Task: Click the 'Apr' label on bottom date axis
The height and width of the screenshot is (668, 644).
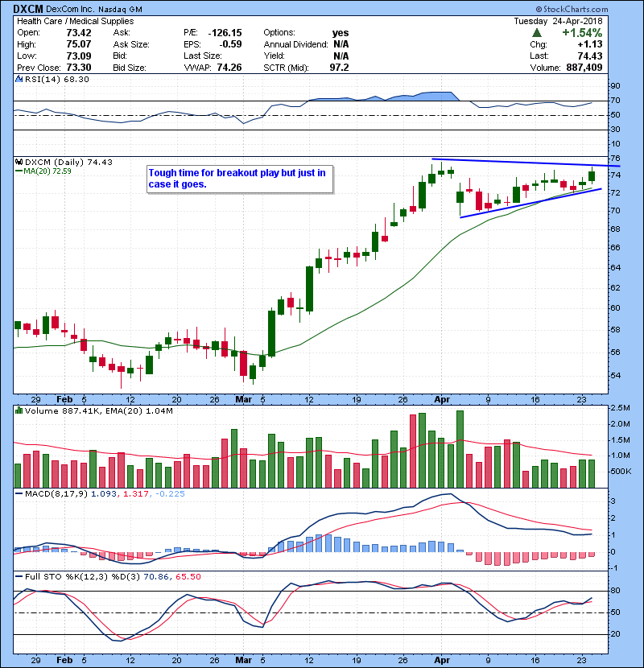Action: click(x=442, y=660)
